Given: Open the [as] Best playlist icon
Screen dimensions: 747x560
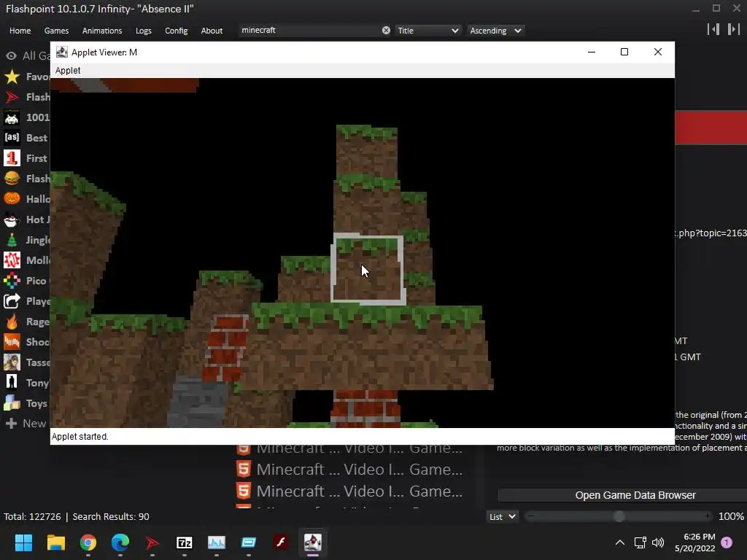Looking at the screenshot, I should pyautogui.click(x=12, y=138).
